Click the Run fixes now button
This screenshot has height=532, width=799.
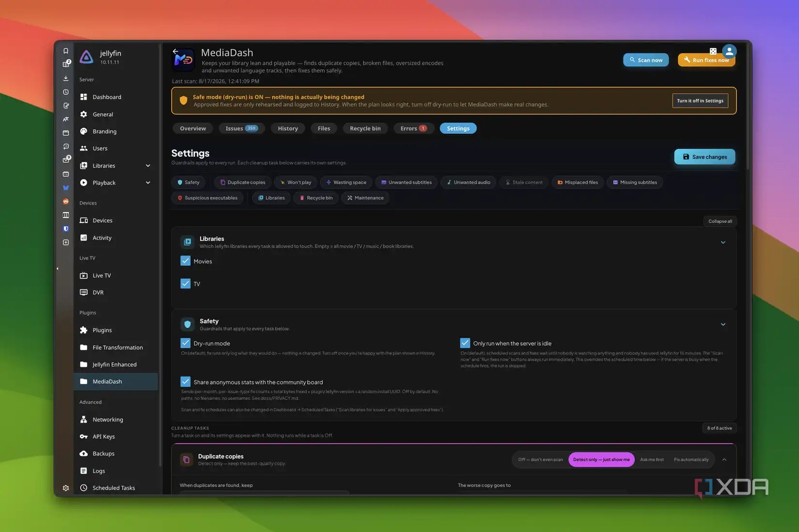pyautogui.click(x=706, y=60)
